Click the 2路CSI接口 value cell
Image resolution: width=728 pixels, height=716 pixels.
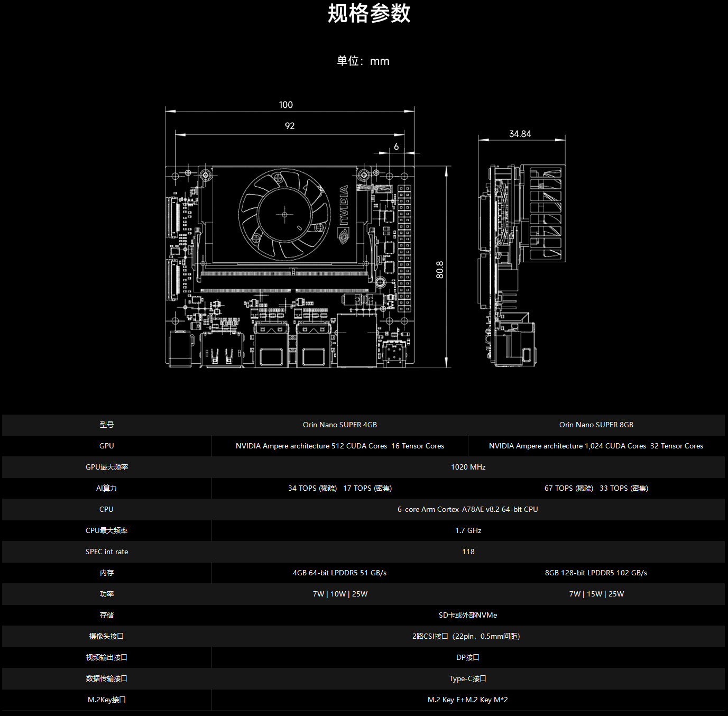click(468, 636)
